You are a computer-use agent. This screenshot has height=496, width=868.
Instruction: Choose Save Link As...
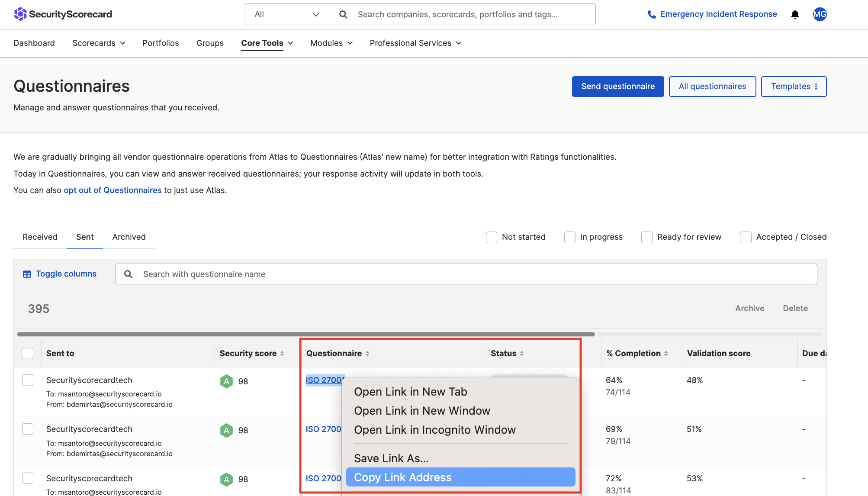(x=460, y=458)
